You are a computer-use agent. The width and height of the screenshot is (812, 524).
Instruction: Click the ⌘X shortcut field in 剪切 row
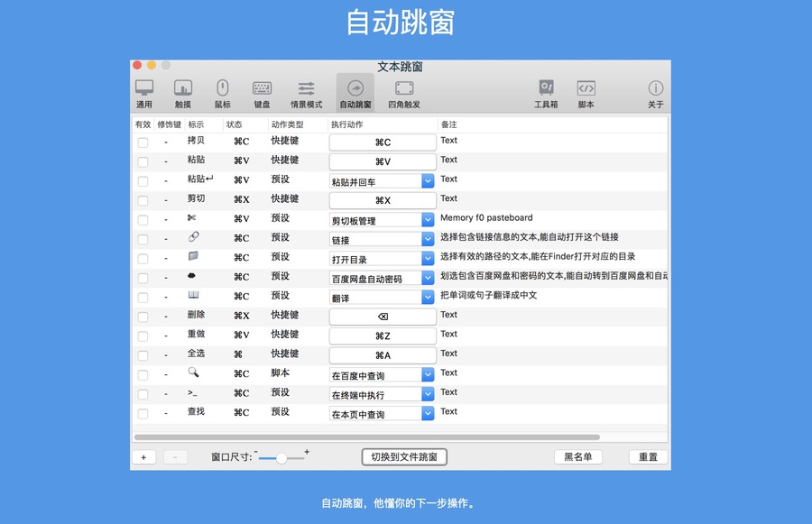383,200
